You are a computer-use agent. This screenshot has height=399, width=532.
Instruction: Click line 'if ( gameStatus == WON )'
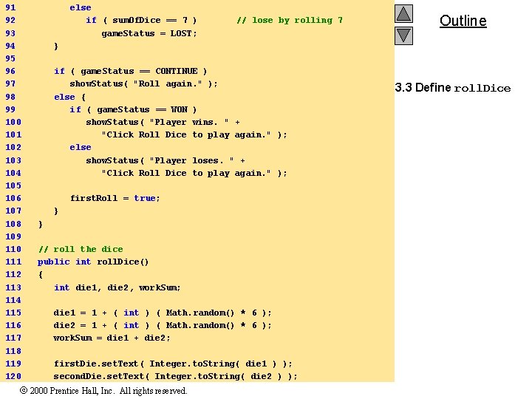(x=133, y=109)
